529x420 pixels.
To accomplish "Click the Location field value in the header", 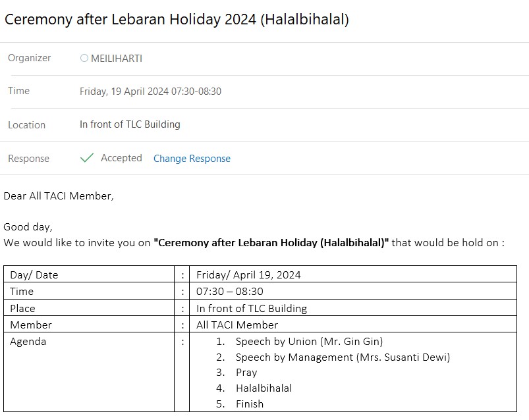I will click(130, 124).
